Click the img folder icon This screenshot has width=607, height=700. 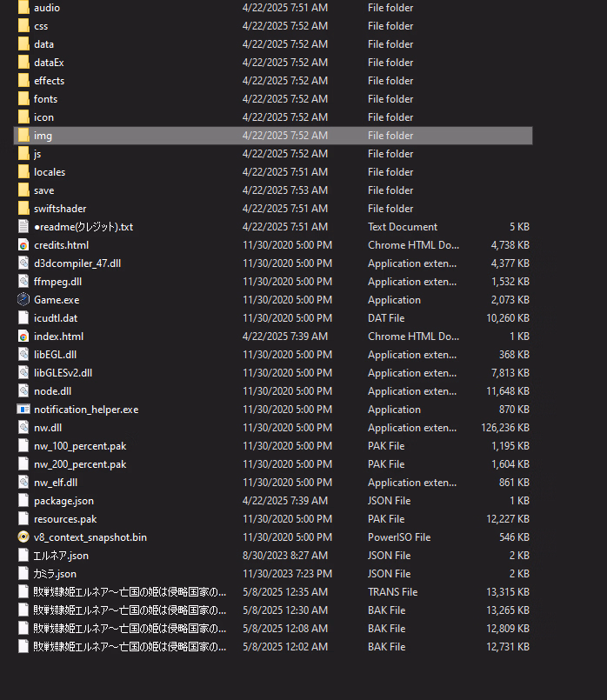(23, 136)
